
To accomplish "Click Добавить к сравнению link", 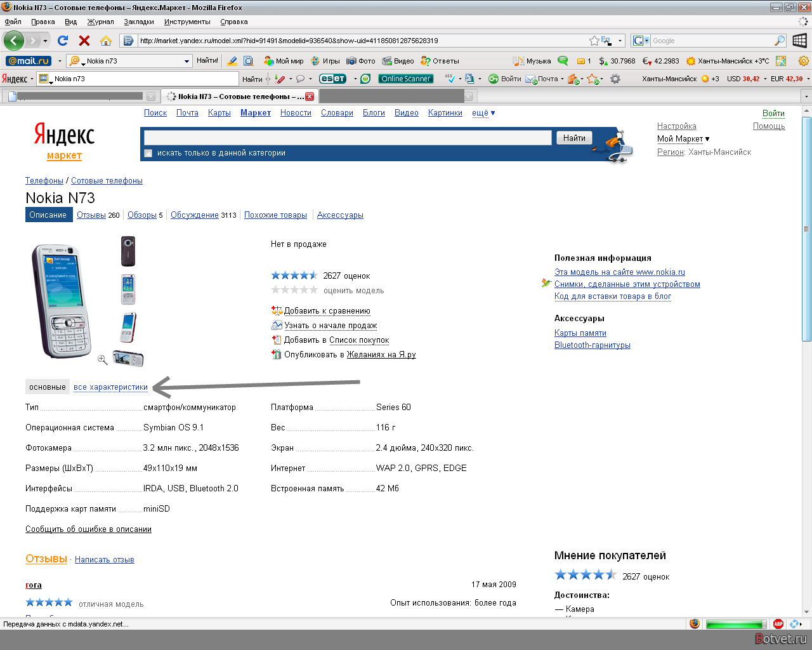I will pyautogui.click(x=327, y=311).
